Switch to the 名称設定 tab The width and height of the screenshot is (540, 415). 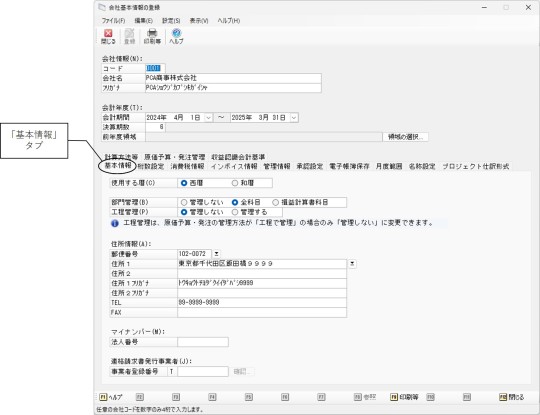(x=422, y=166)
